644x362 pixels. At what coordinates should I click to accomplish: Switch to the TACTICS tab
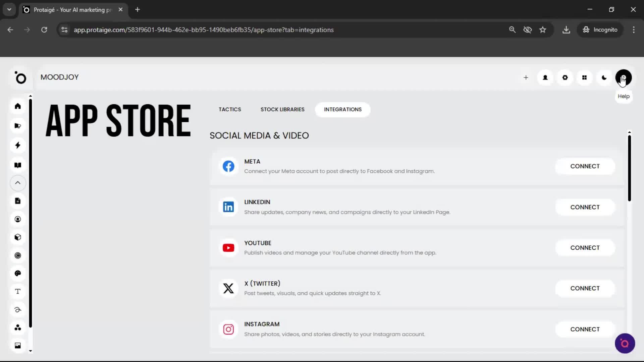230,109
